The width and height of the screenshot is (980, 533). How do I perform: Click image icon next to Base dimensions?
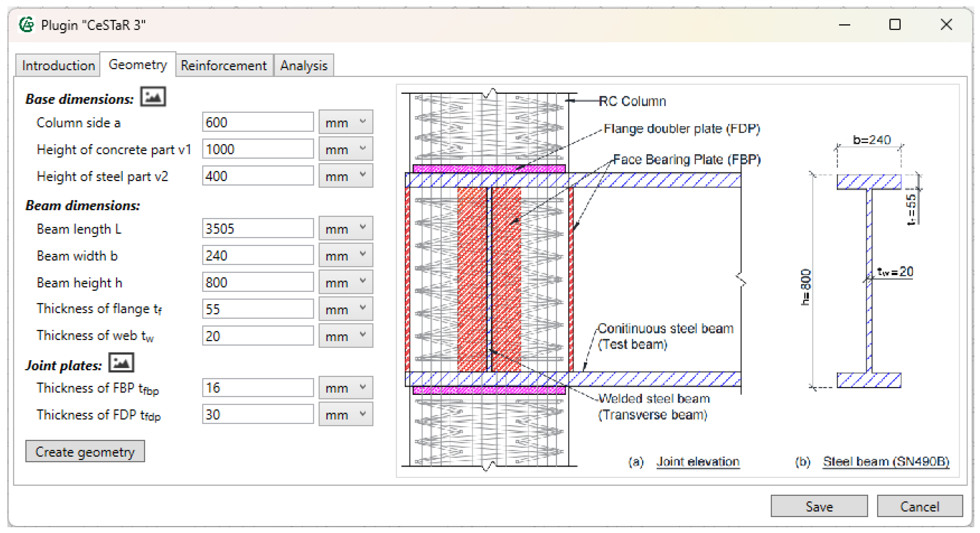(x=153, y=97)
